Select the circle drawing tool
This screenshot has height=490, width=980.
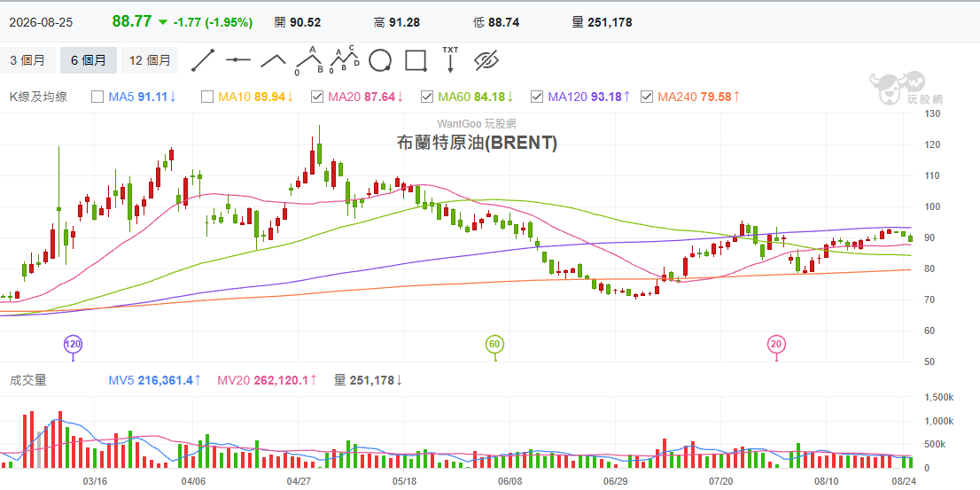pyautogui.click(x=380, y=60)
